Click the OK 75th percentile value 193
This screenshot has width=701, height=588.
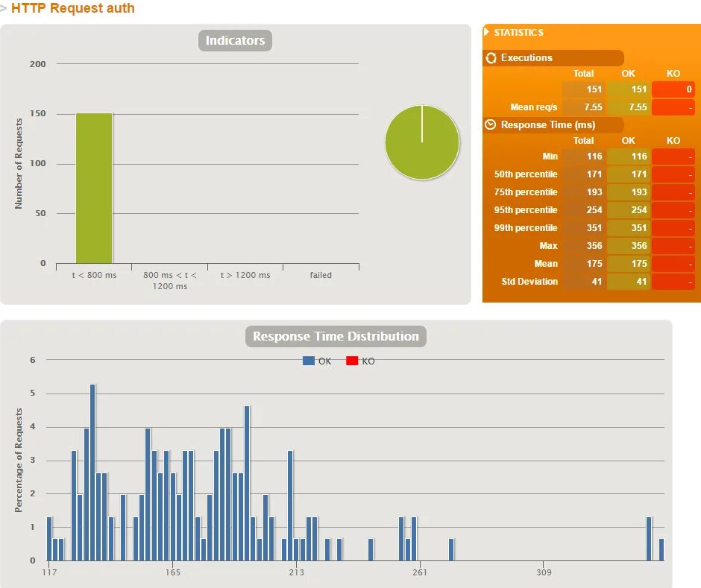click(629, 192)
